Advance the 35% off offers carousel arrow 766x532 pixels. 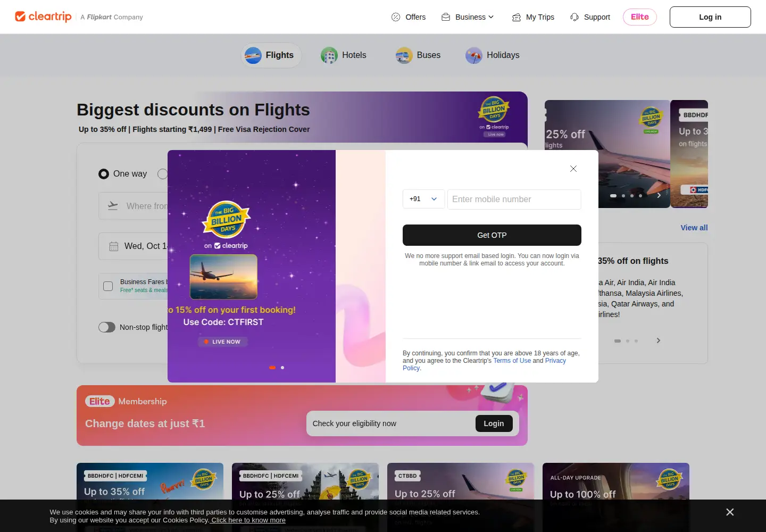point(659,340)
